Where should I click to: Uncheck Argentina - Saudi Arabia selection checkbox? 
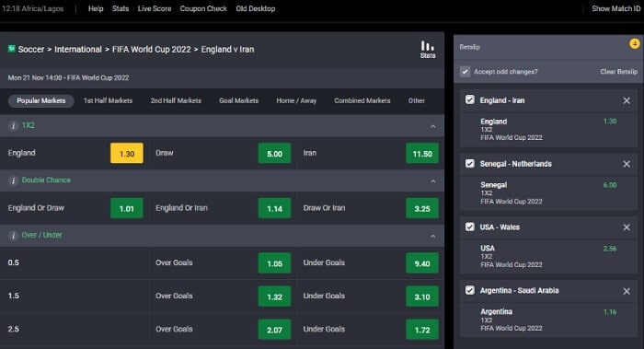coord(470,290)
